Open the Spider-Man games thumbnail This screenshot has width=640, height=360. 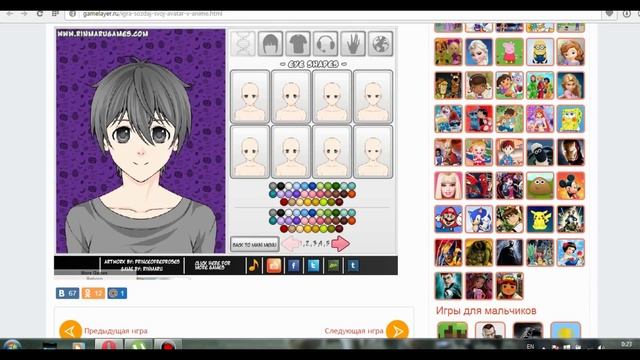[x=479, y=186]
